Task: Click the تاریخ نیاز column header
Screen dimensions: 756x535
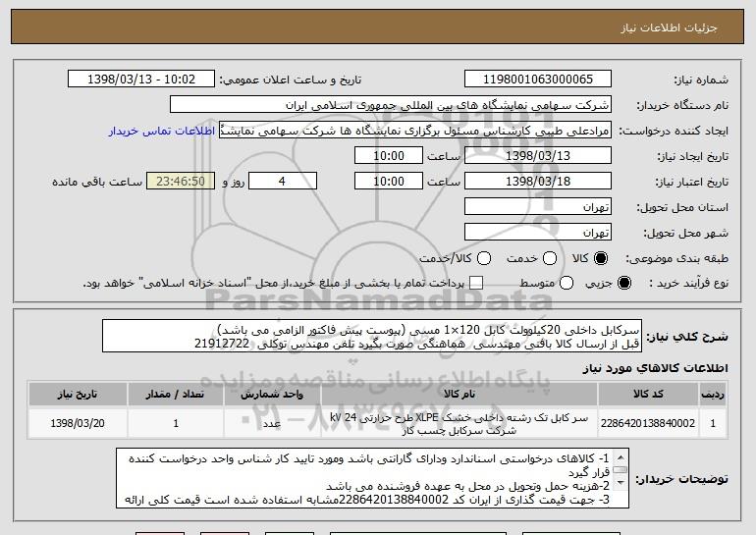Action: (x=78, y=395)
